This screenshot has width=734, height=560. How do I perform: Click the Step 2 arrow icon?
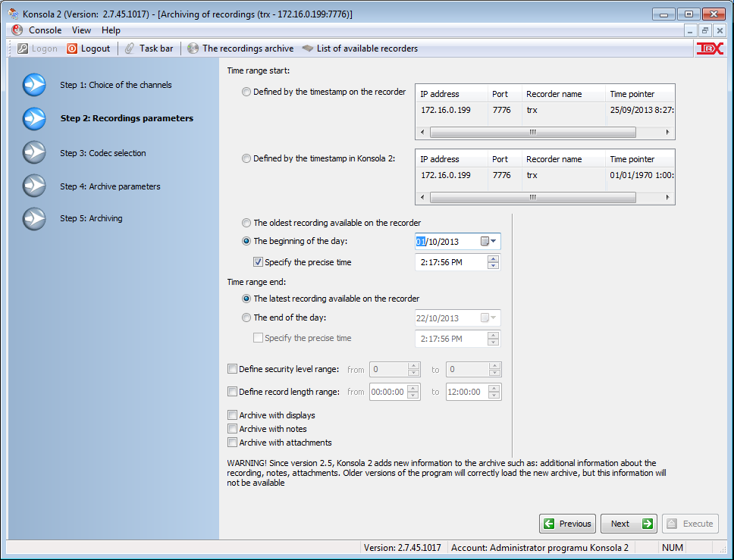[x=34, y=118]
